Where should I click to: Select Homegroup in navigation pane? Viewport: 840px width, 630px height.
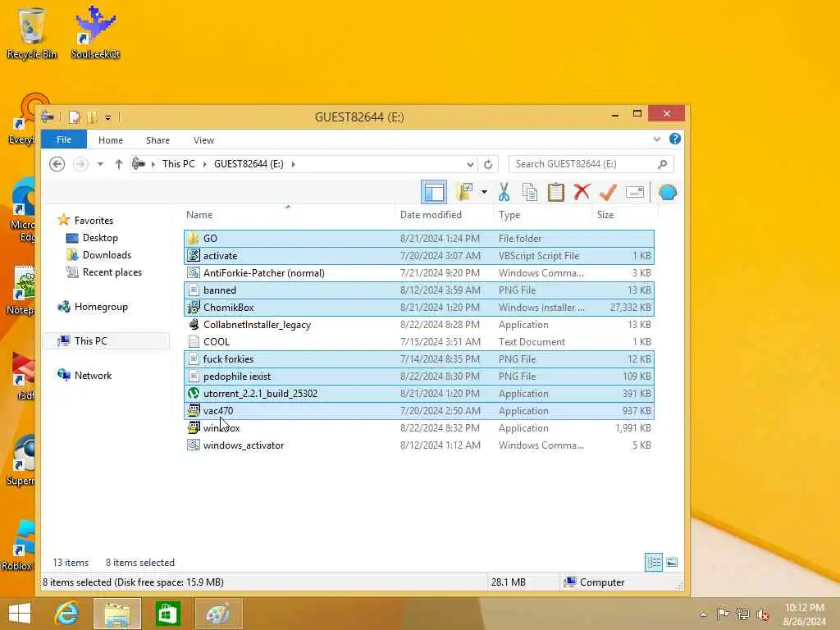coord(101,307)
